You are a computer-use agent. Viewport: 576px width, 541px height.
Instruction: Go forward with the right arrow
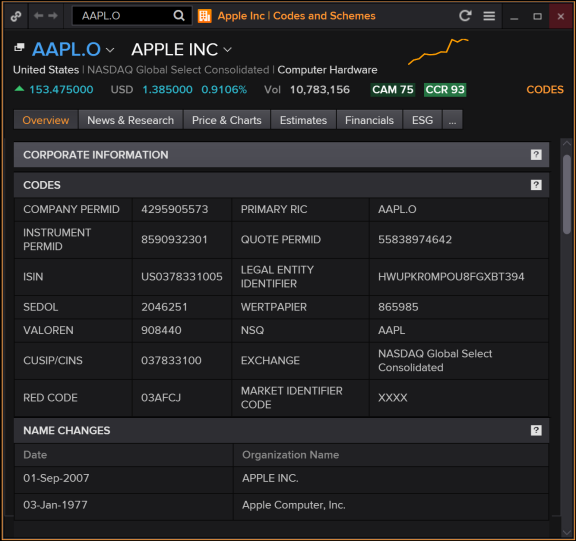(53, 16)
